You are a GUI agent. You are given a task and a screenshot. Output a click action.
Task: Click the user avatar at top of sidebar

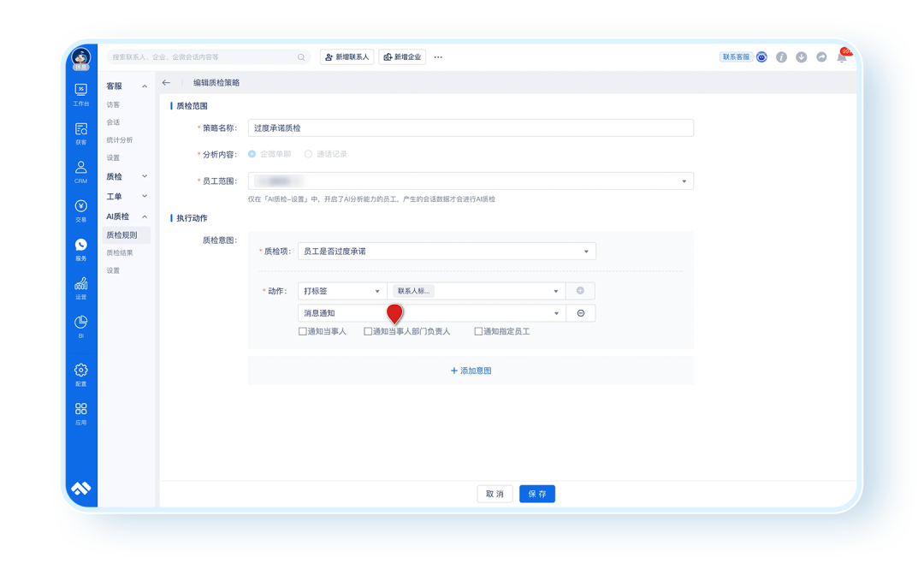[x=80, y=58]
